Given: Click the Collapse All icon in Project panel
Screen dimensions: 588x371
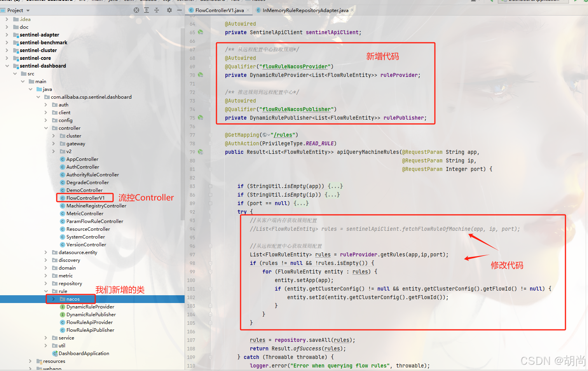Looking at the screenshot, I should 157,10.
